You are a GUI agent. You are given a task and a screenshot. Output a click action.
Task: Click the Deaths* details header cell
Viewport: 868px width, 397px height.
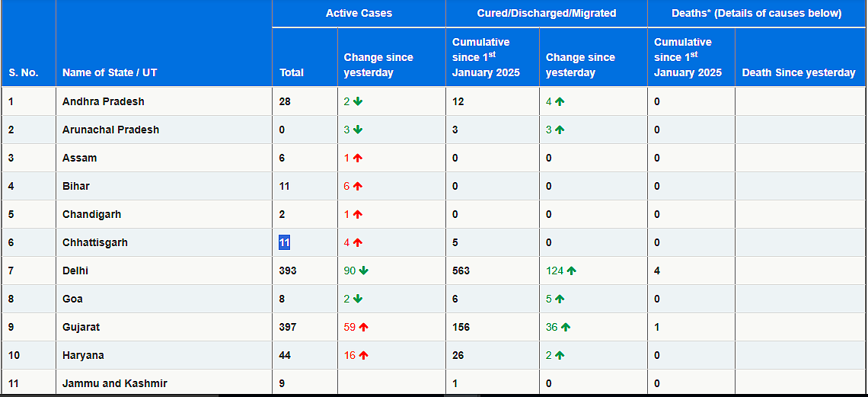click(756, 13)
